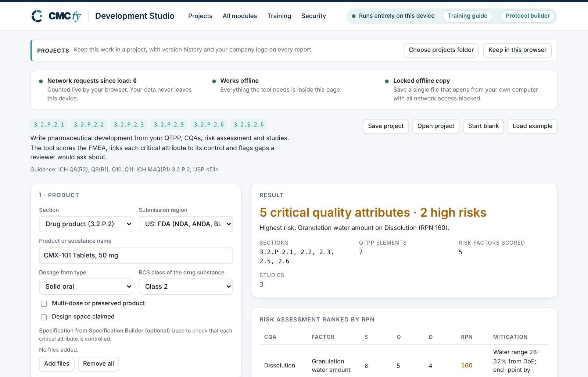The height and width of the screenshot is (377, 588).
Task: Click the 'Works offline' heading
Action: point(240,81)
